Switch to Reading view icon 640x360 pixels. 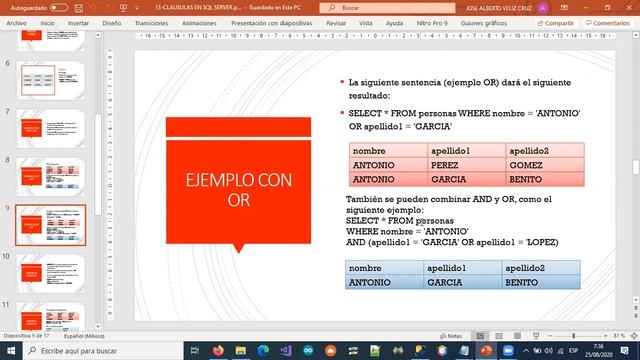coord(517,336)
